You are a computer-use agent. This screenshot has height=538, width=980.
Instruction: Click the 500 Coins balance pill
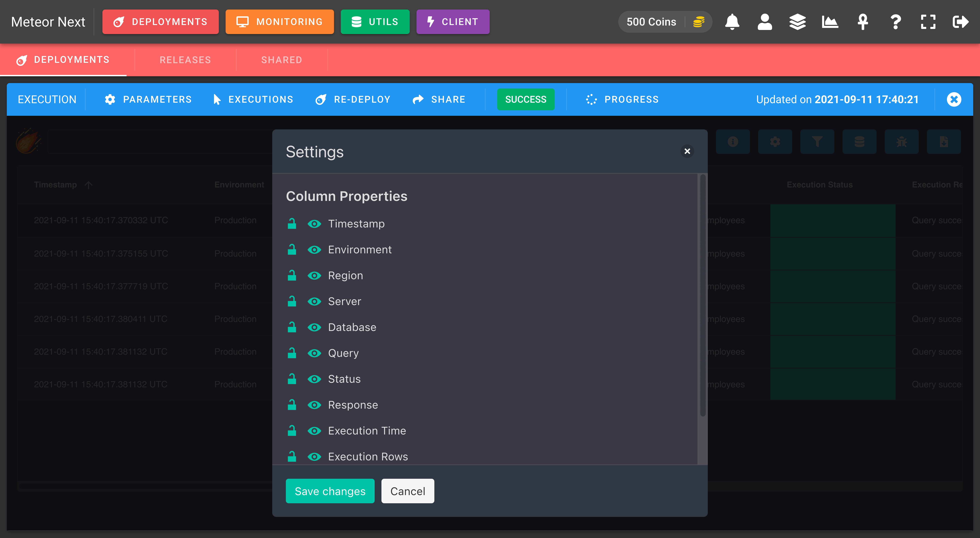(x=665, y=22)
